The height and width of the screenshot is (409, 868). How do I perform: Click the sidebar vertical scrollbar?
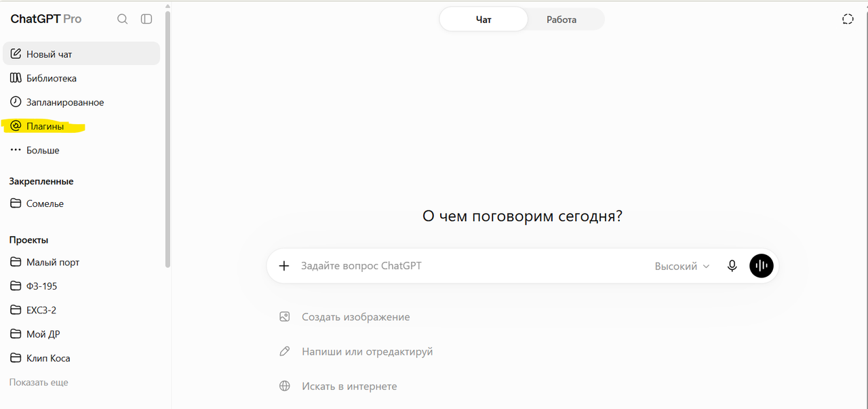[167, 139]
